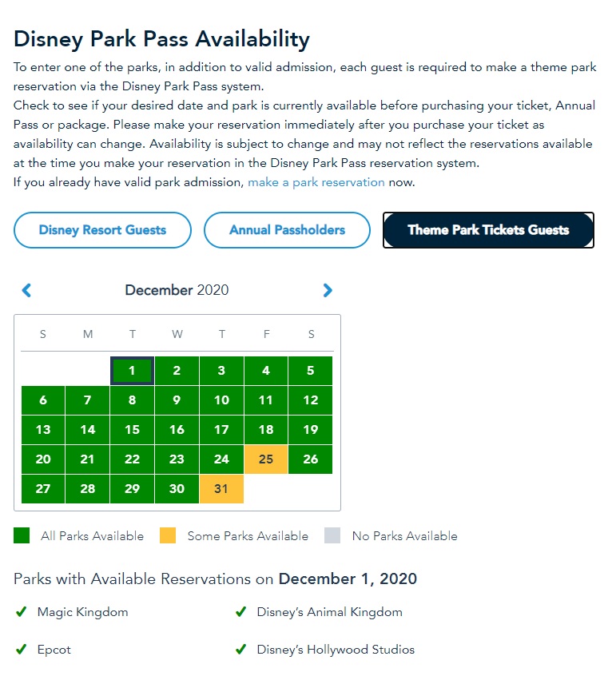Select December 15 date cell
The height and width of the screenshot is (680, 616).
click(132, 430)
